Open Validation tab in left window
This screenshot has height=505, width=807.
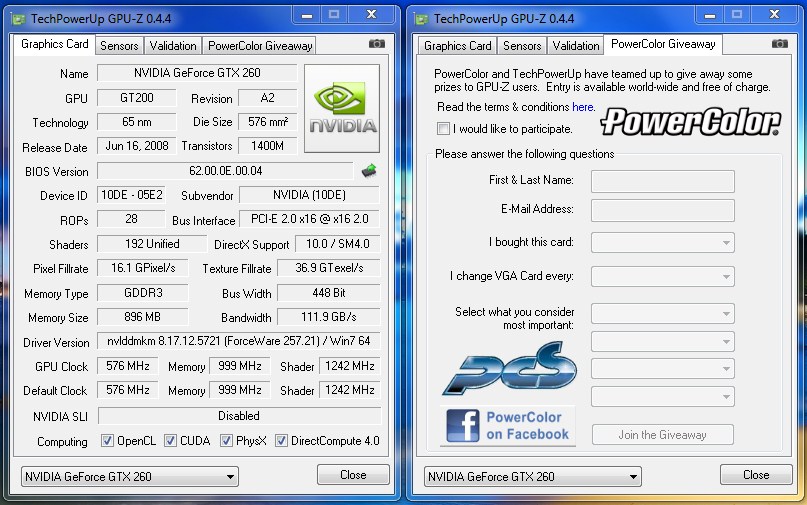pyautogui.click(x=173, y=46)
